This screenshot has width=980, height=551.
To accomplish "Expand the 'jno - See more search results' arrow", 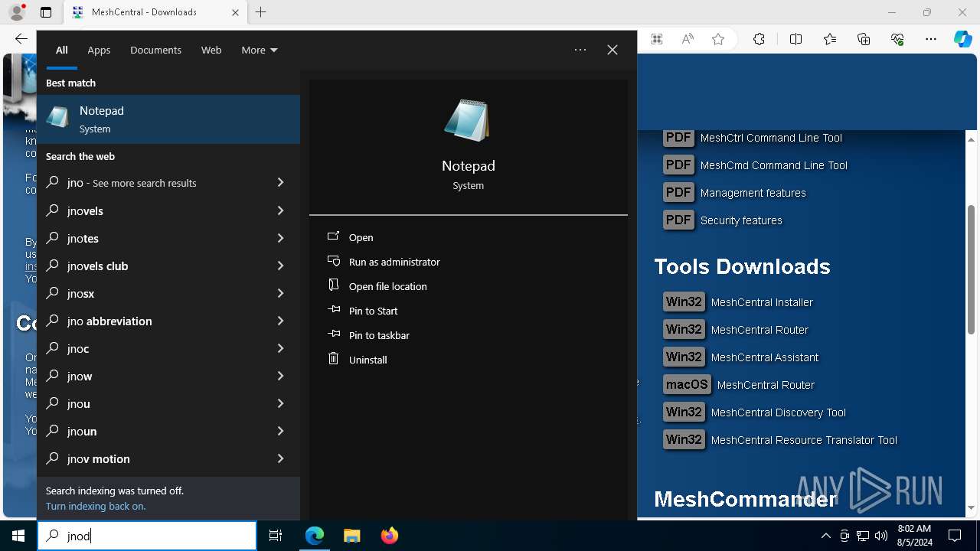I will (280, 182).
